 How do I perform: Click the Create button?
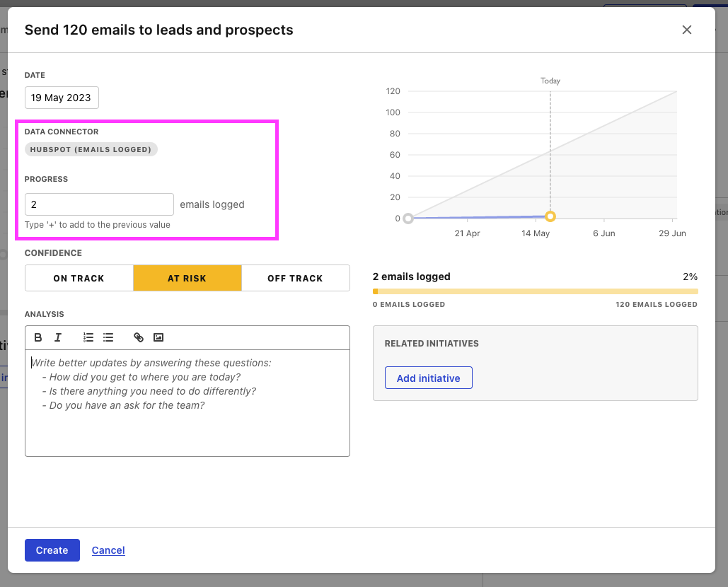(x=52, y=550)
